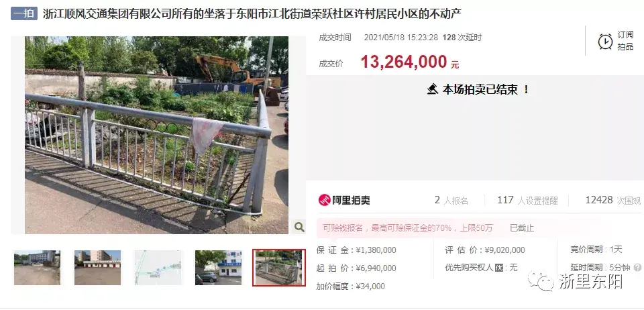Click the 一拍 badge in title

24,13
